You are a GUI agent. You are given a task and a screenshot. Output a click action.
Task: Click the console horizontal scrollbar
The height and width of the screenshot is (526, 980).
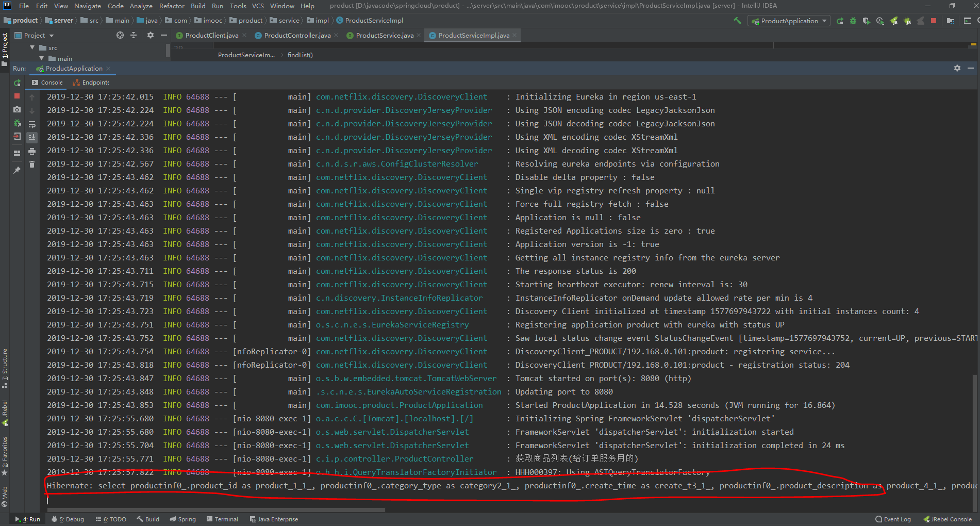(x=217, y=510)
